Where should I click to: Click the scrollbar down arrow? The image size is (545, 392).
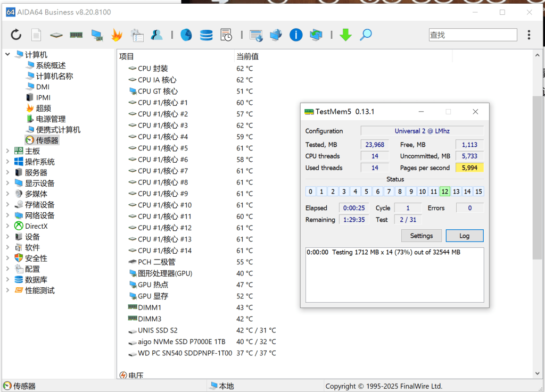[x=538, y=373]
